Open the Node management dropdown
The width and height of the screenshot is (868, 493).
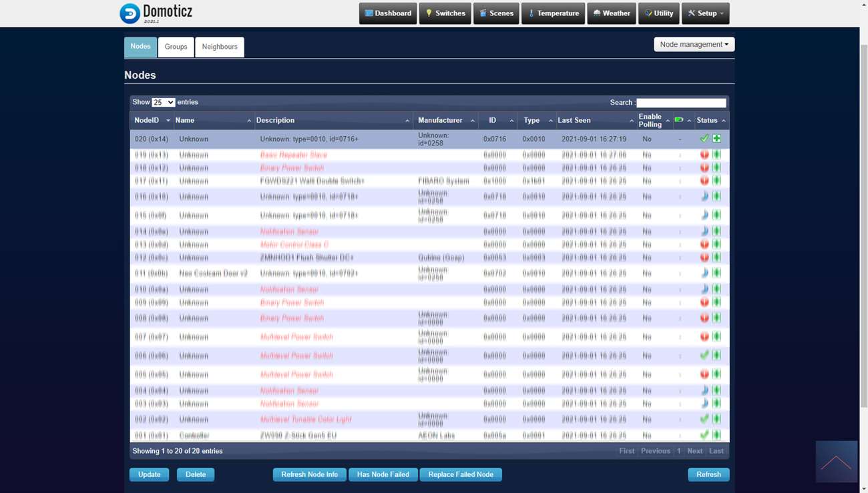(694, 45)
